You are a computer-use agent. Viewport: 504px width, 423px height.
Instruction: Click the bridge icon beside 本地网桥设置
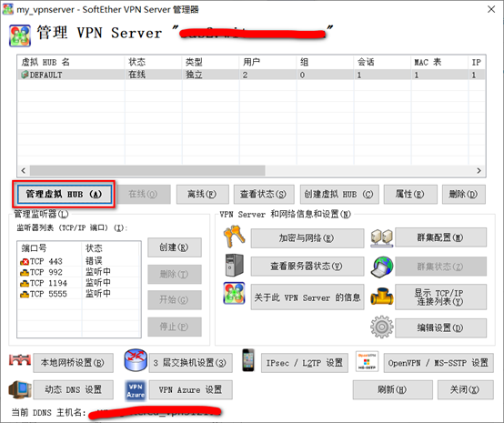(x=20, y=360)
